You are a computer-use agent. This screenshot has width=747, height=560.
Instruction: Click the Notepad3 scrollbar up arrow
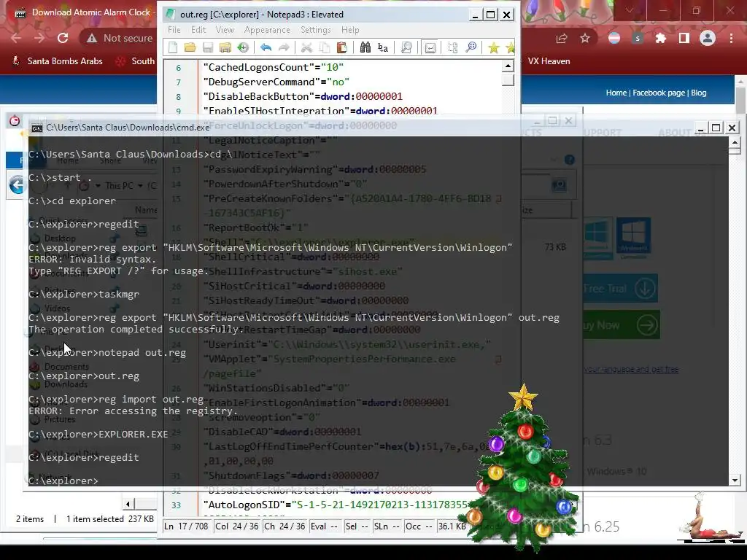[508, 66]
